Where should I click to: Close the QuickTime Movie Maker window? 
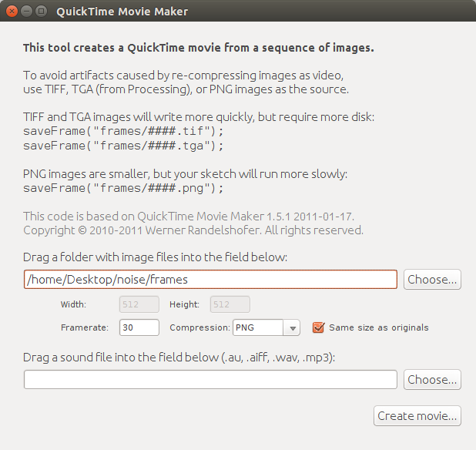12,12
